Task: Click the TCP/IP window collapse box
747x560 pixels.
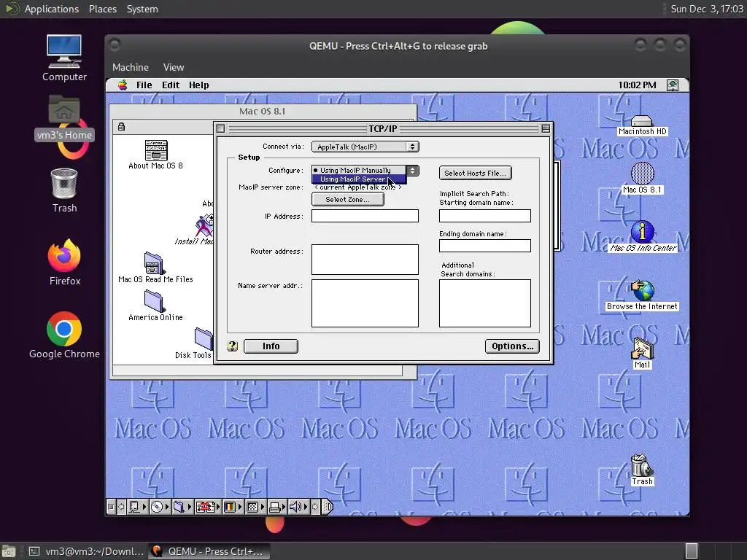Action: (x=546, y=128)
